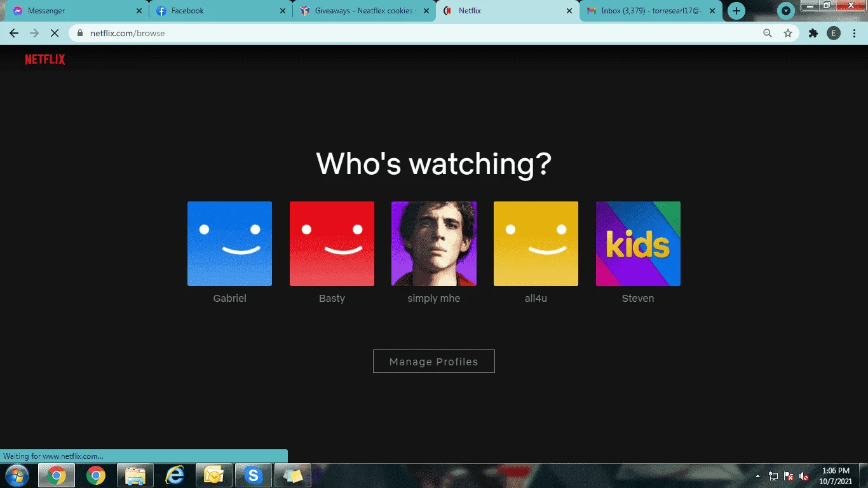Close the Messenger tab

pos(139,11)
